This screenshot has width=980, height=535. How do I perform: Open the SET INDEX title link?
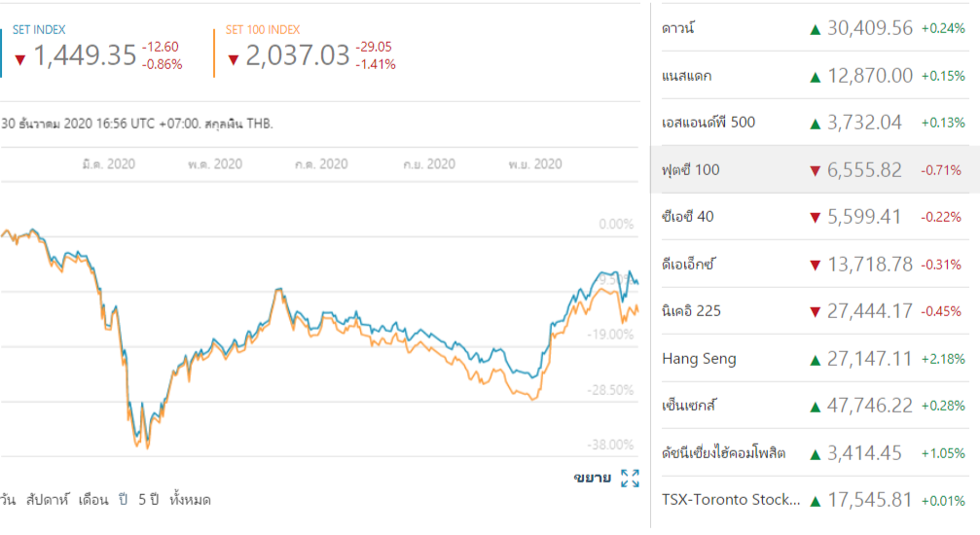tap(39, 30)
